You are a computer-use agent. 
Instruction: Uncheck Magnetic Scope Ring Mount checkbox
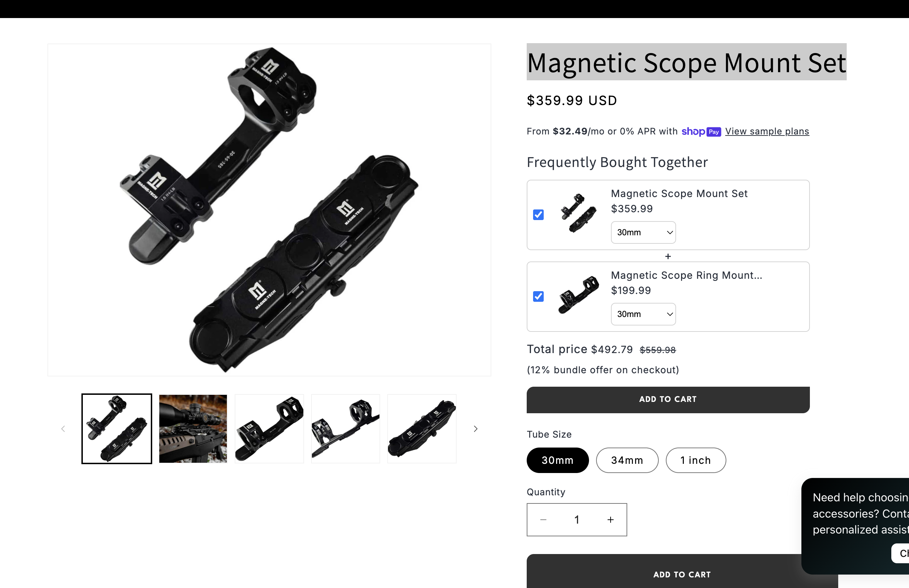click(538, 296)
